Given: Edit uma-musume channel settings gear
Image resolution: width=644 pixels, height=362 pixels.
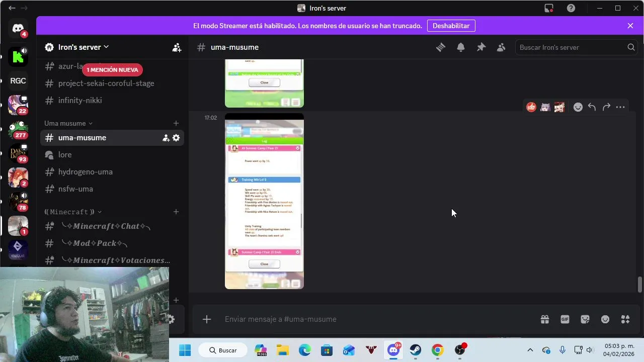Looking at the screenshot, I should point(176,138).
